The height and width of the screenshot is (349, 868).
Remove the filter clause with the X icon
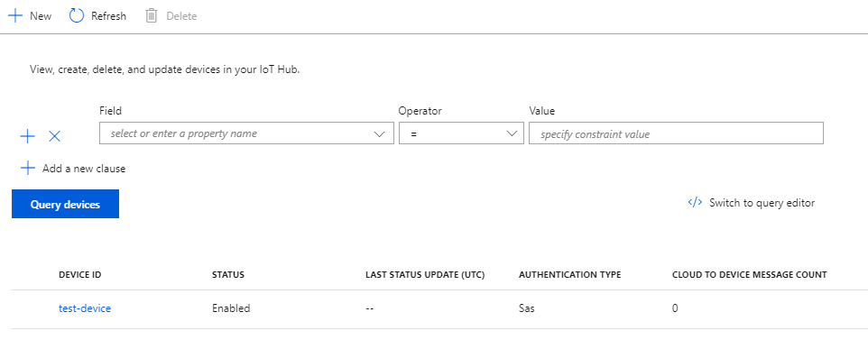(54, 136)
